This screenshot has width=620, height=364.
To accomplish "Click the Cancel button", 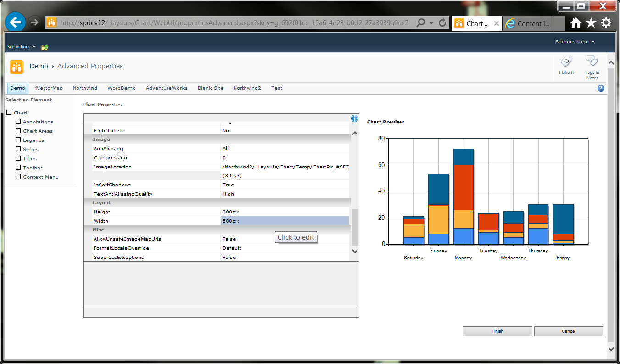I will pyautogui.click(x=569, y=331).
